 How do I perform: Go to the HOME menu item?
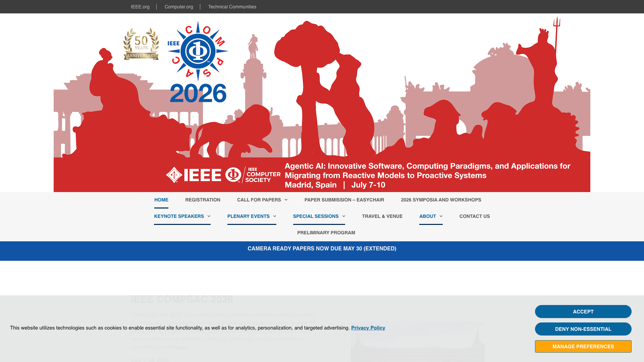click(161, 200)
